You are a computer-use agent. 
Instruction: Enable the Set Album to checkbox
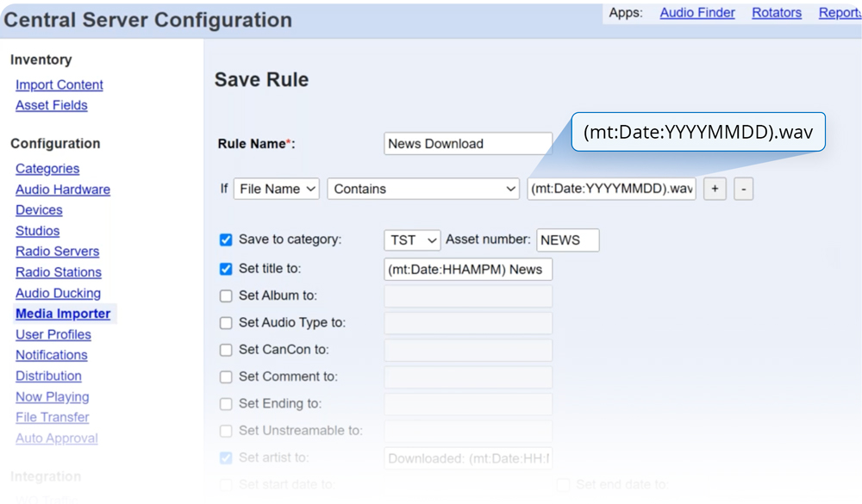(226, 296)
